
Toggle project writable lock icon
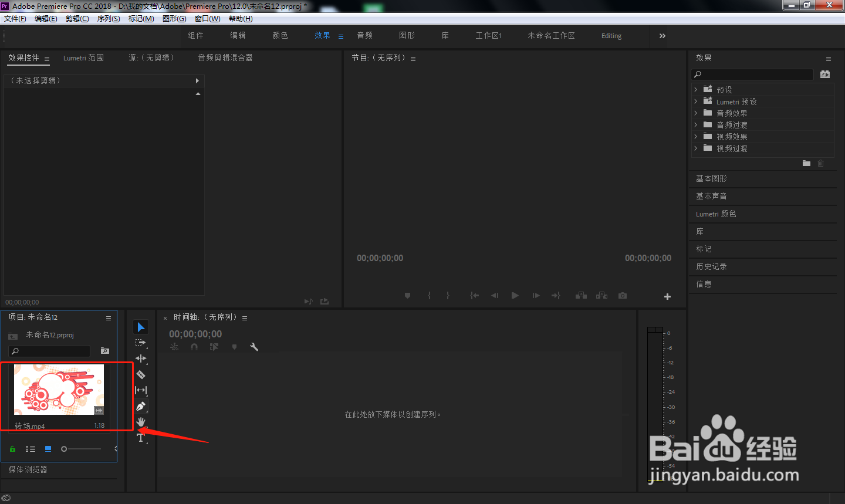tap(12, 449)
